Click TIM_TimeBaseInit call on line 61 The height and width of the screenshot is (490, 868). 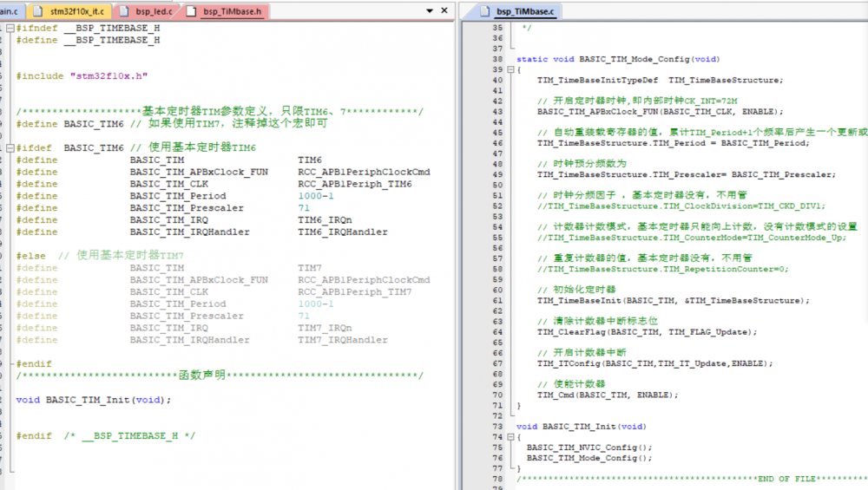(674, 301)
